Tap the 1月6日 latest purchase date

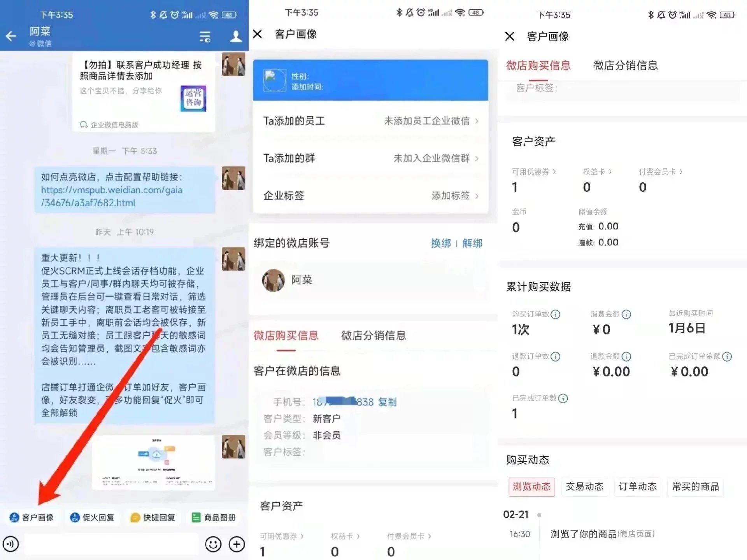coord(687,328)
